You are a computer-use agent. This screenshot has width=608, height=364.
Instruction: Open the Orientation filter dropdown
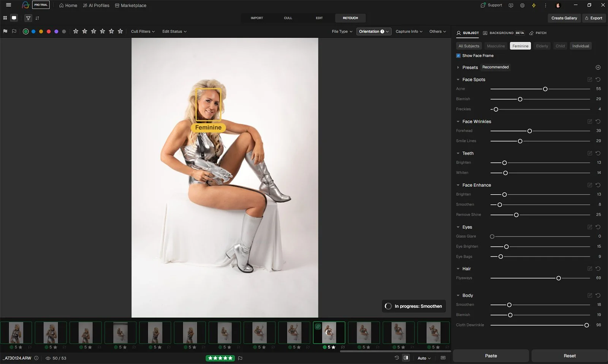[x=374, y=32]
